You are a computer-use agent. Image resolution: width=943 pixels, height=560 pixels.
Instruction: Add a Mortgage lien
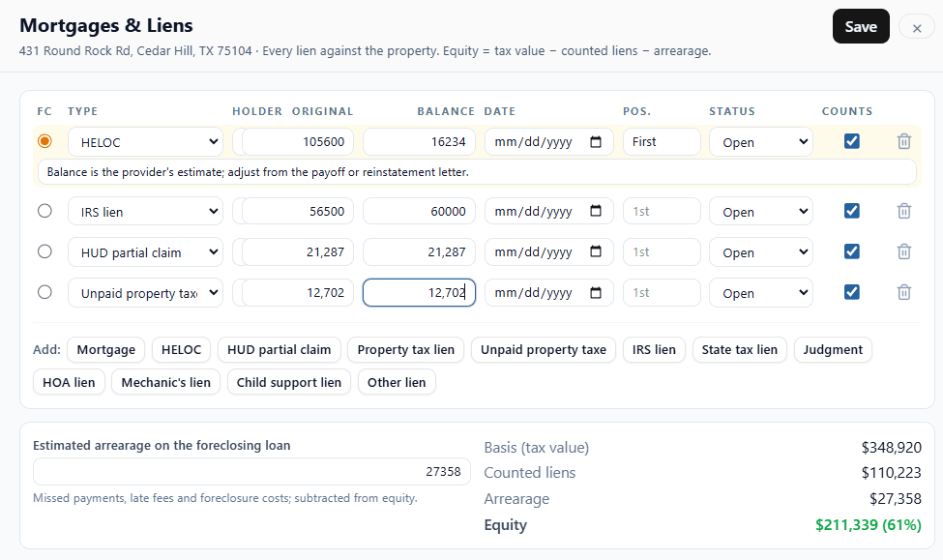105,350
